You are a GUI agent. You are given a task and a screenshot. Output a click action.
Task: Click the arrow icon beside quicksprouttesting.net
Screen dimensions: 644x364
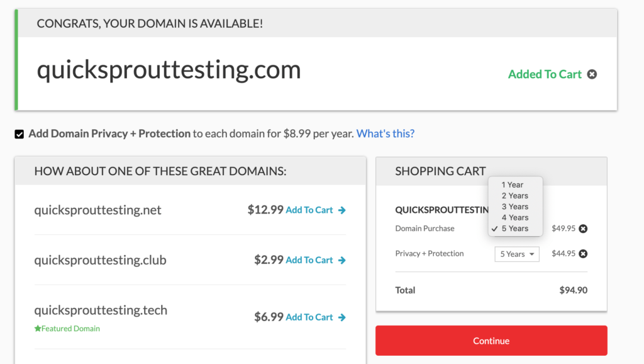point(342,210)
